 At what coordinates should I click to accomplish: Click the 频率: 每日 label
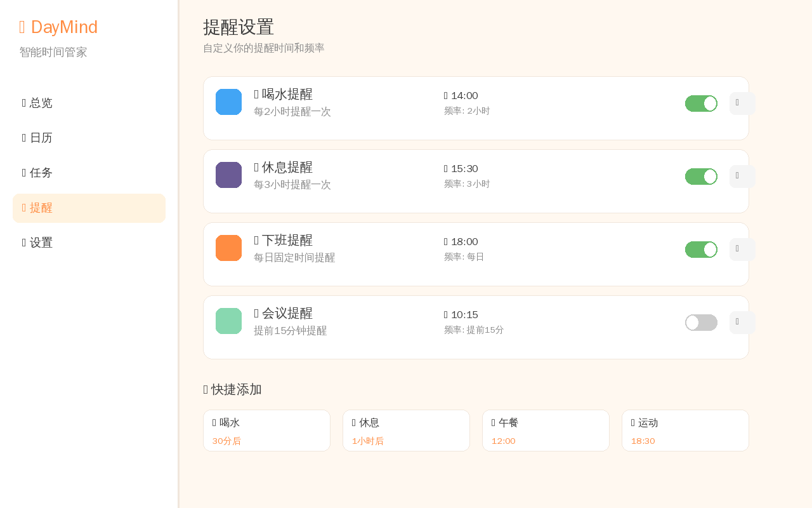464,257
